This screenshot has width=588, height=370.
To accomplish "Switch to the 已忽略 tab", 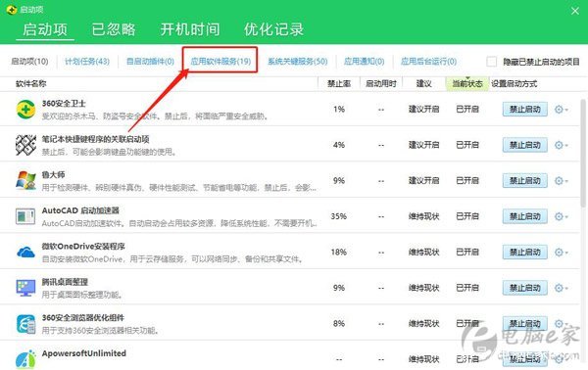I will point(114,29).
